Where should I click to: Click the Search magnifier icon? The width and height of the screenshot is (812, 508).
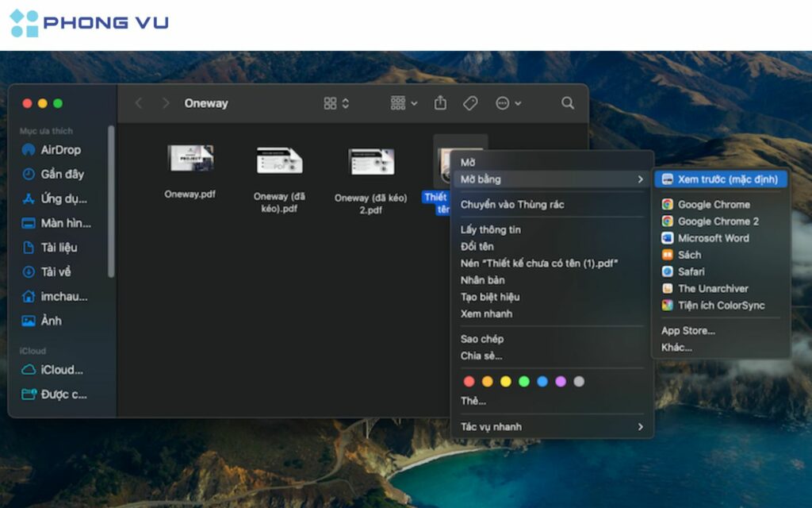tap(567, 102)
